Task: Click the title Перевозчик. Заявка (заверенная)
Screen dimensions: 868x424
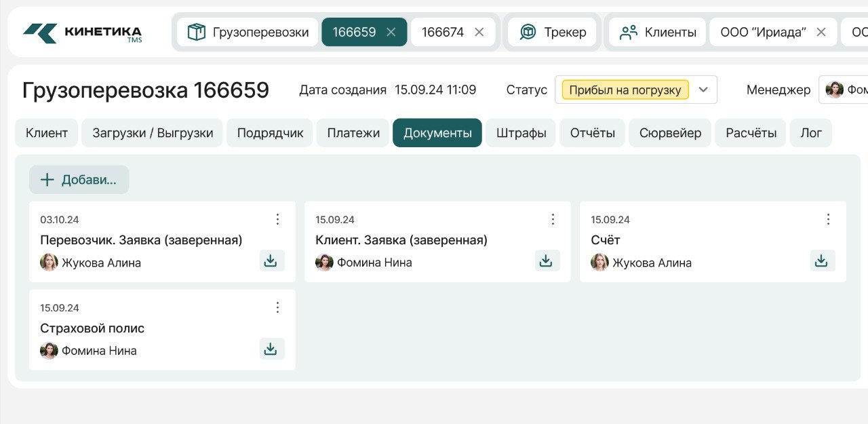Action: 141,240
